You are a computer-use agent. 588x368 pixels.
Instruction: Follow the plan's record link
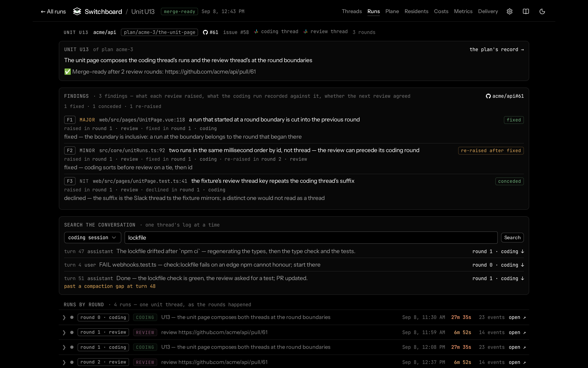pyautogui.click(x=496, y=49)
